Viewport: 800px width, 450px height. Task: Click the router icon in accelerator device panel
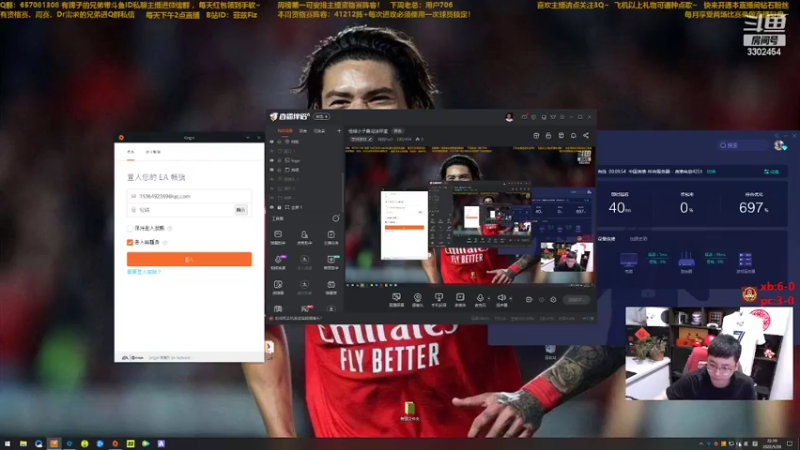(x=686, y=259)
